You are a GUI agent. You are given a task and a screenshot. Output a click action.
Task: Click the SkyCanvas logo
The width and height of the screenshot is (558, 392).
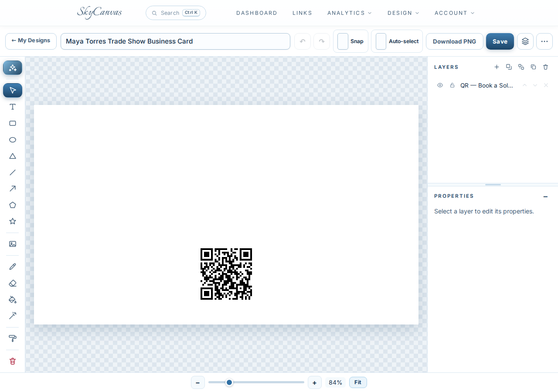[99, 13]
